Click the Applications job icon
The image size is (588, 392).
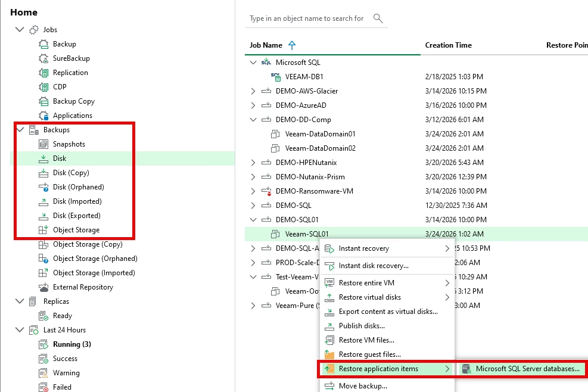coord(43,116)
